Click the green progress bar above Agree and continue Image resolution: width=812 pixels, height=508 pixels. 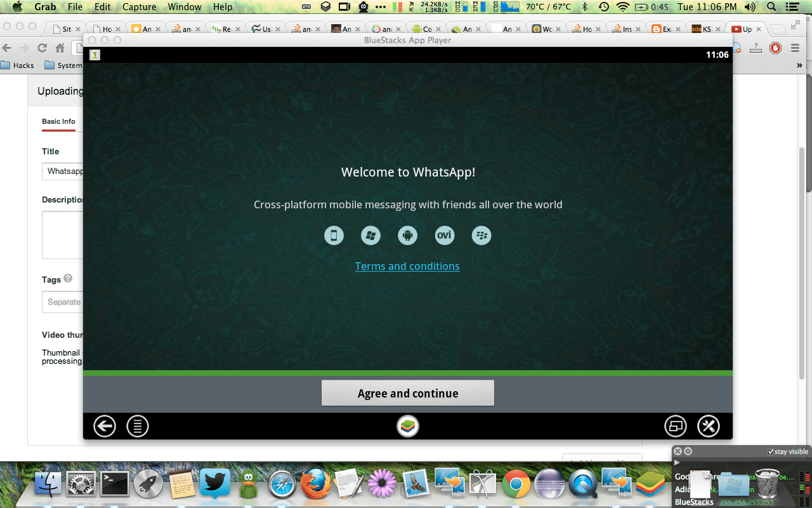tap(408, 371)
